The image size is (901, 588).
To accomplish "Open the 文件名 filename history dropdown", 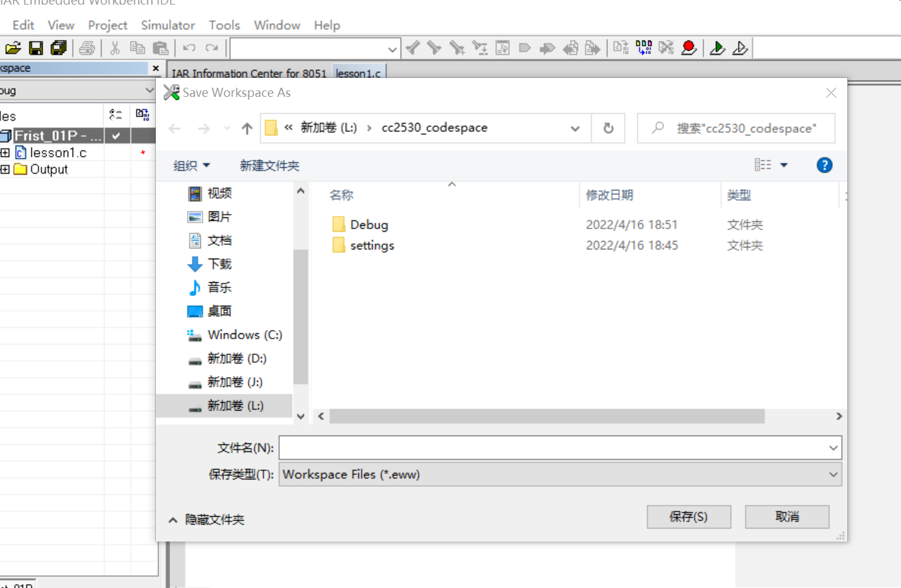I will point(833,448).
